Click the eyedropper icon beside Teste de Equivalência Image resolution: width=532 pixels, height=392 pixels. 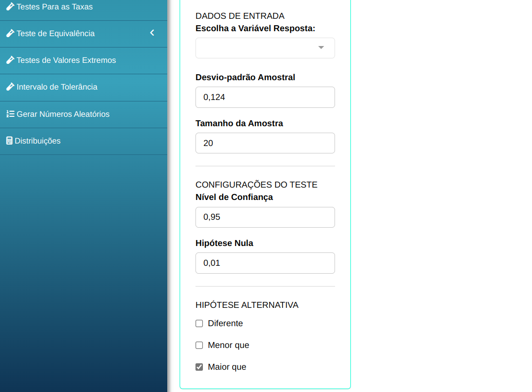pos(10,34)
